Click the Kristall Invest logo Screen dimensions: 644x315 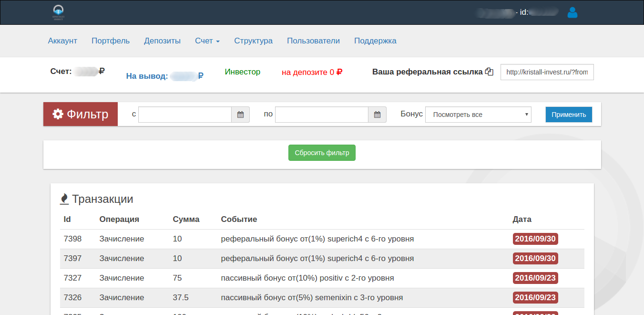[x=58, y=12]
